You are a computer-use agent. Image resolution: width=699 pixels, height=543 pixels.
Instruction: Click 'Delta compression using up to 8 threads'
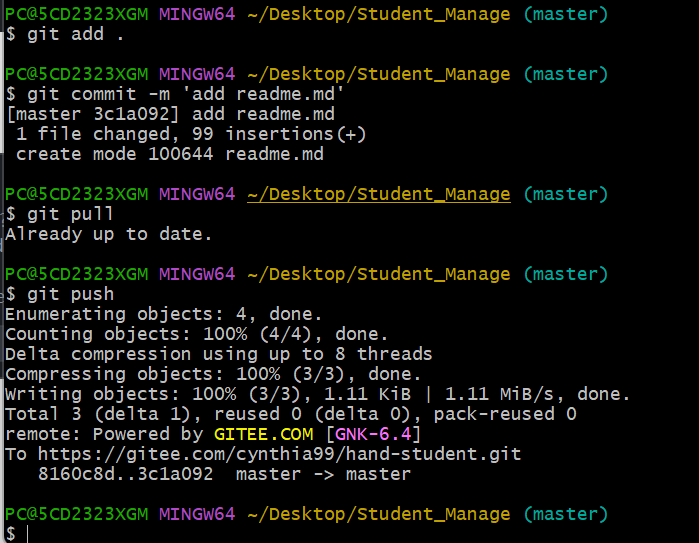tap(219, 354)
